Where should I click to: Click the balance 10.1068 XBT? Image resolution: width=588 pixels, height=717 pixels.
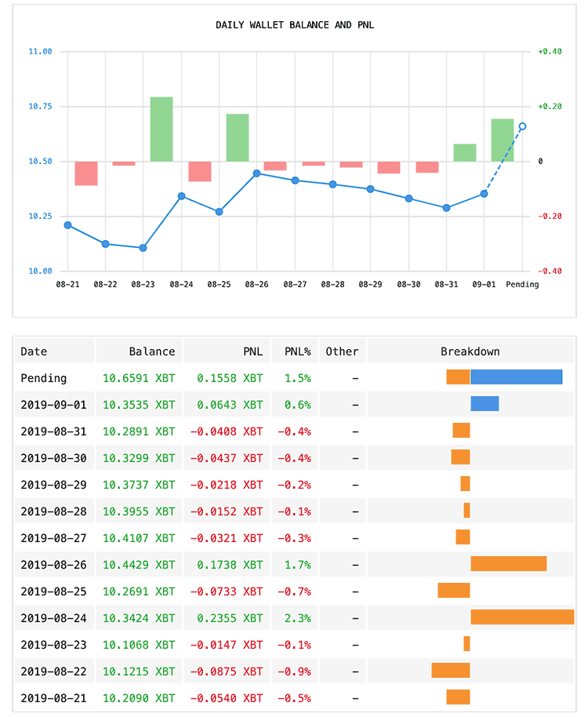click(x=139, y=645)
